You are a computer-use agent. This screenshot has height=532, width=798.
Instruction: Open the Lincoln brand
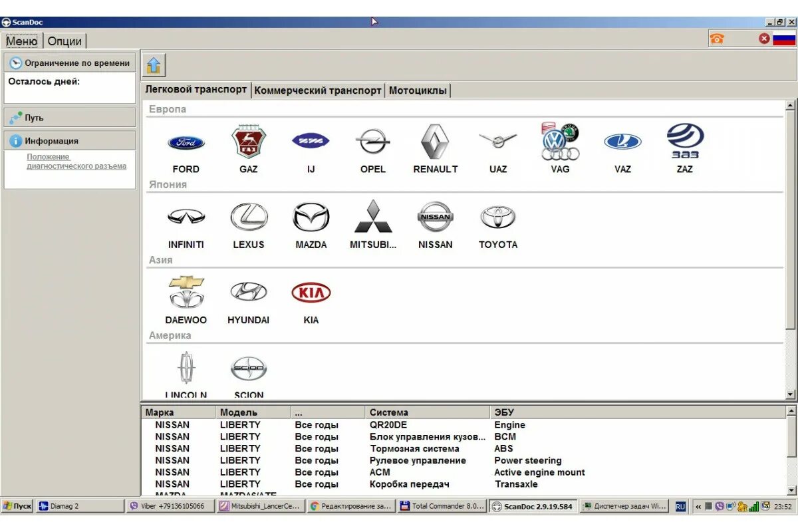[x=186, y=368]
